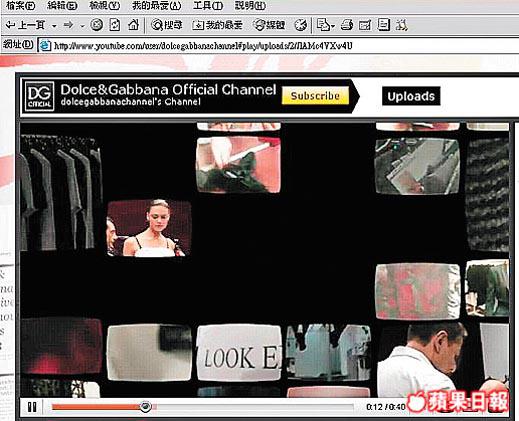Click the Subscribe button
This screenshot has width=519, height=421.
tap(315, 96)
